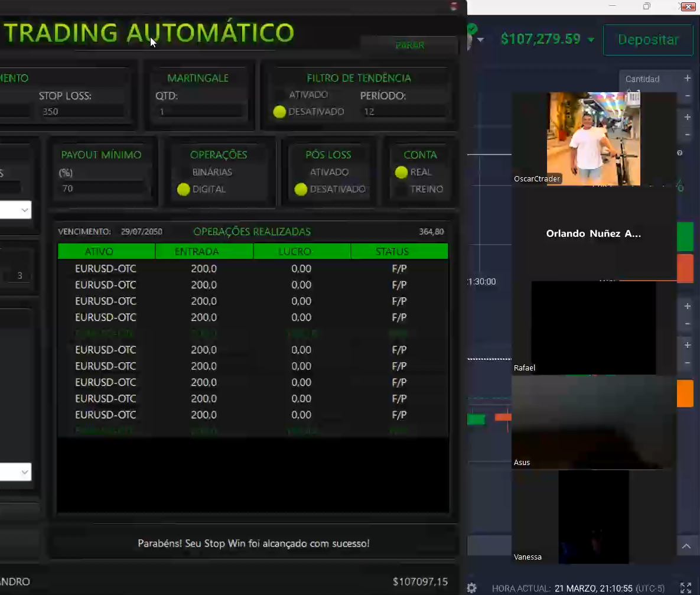Expand panel with the up chevron icon
Viewport: 700px width, 595px height.
click(x=686, y=546)
